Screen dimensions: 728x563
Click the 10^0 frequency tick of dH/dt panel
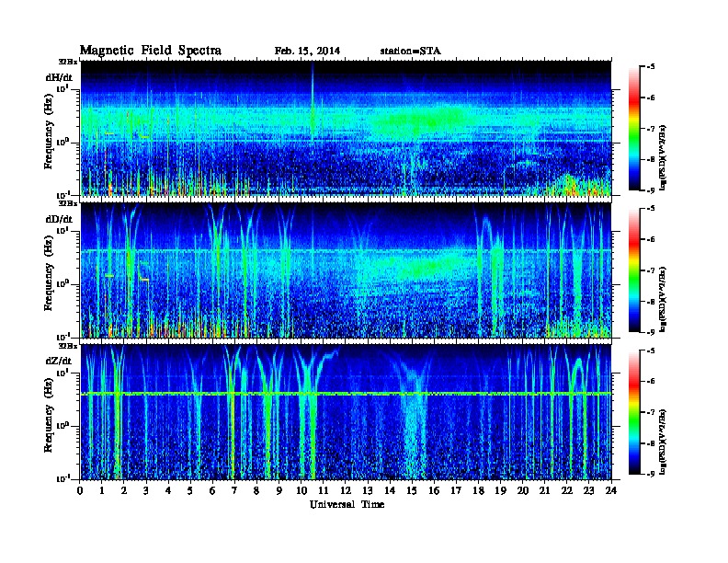click(x=63, y=142)
